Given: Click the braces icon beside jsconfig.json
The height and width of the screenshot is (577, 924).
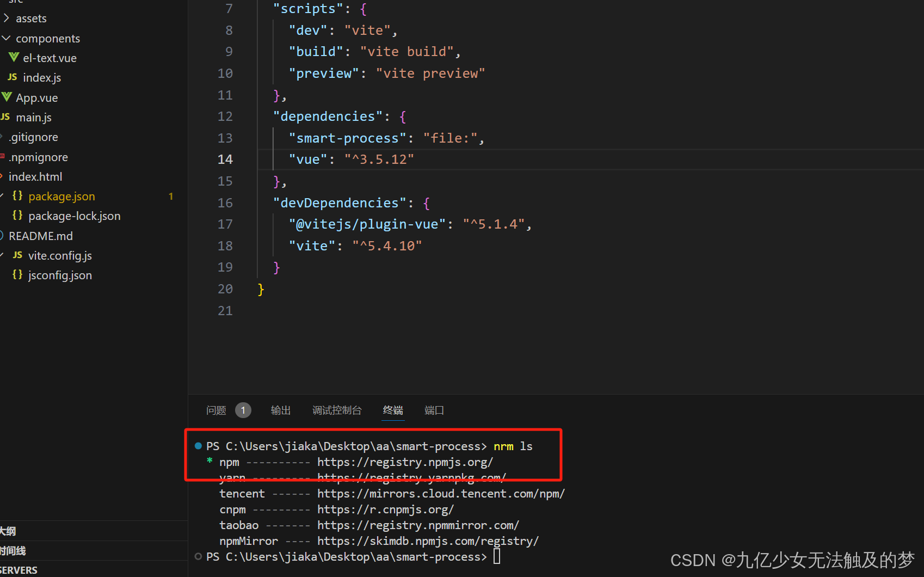Looking at the screenshot, I should click(17, 275).
